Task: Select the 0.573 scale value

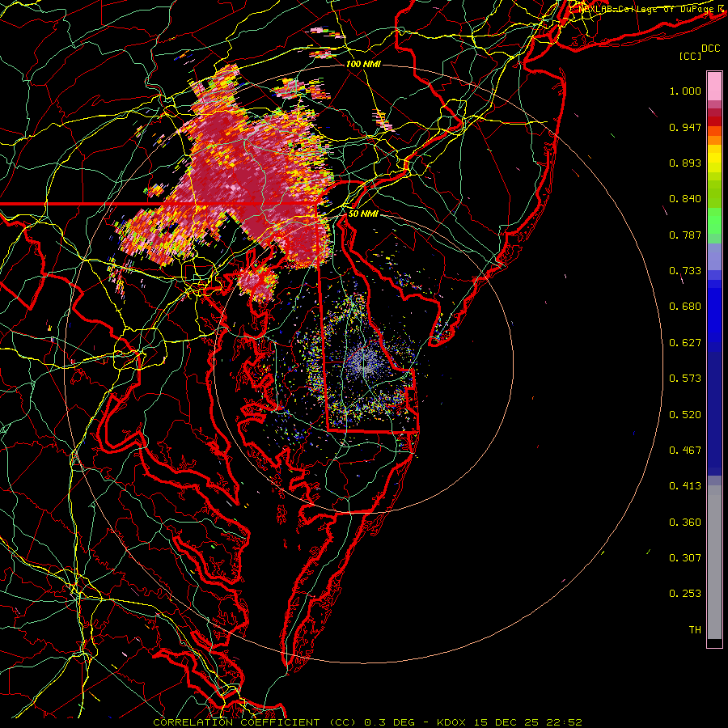Action: click(x=685, y=379)
